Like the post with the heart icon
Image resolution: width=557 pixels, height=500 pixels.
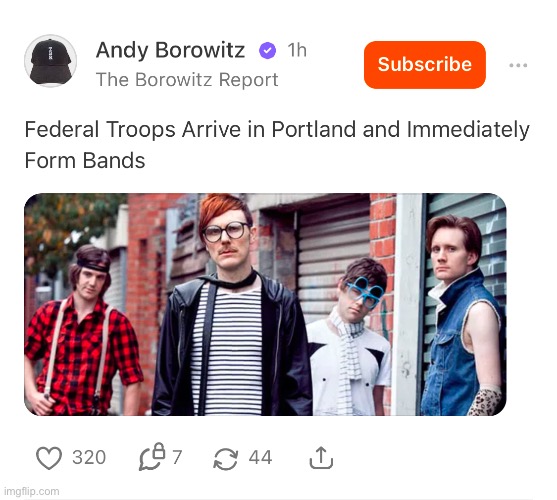coord(49,457)
